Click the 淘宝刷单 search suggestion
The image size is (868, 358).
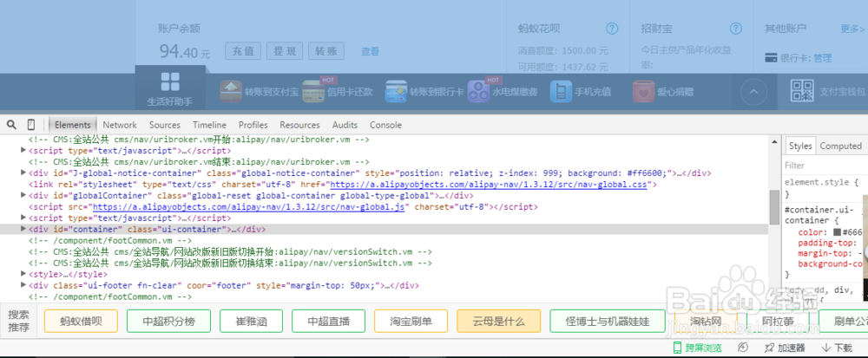click(411, 321)
